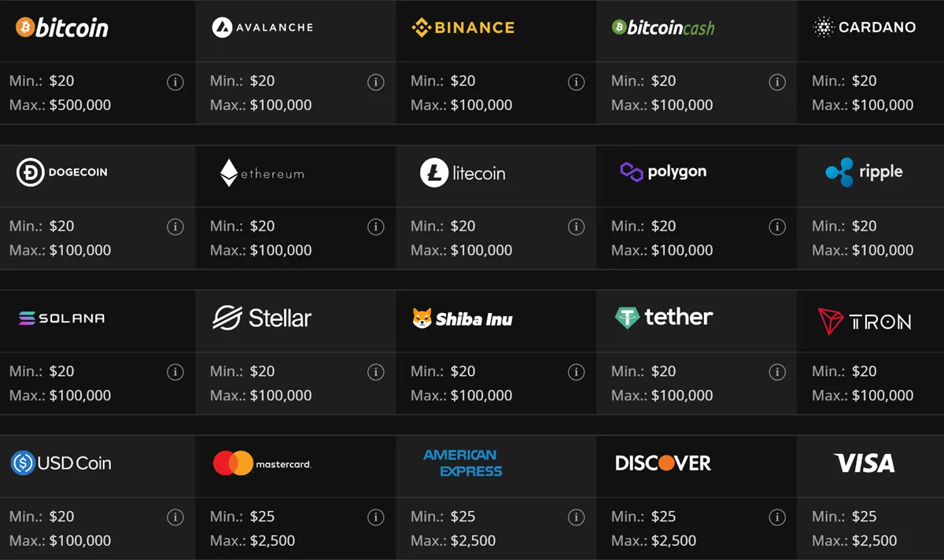Viewport: 944px width, 560px height.
Task: Select the Tether payment option
Action: pyautogui.click(x=662, y=318)
